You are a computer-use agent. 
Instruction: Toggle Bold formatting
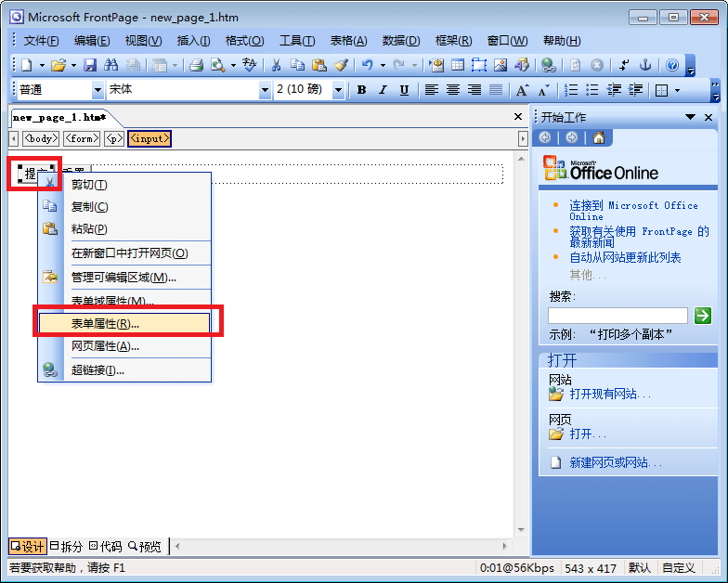click(362, 90)
